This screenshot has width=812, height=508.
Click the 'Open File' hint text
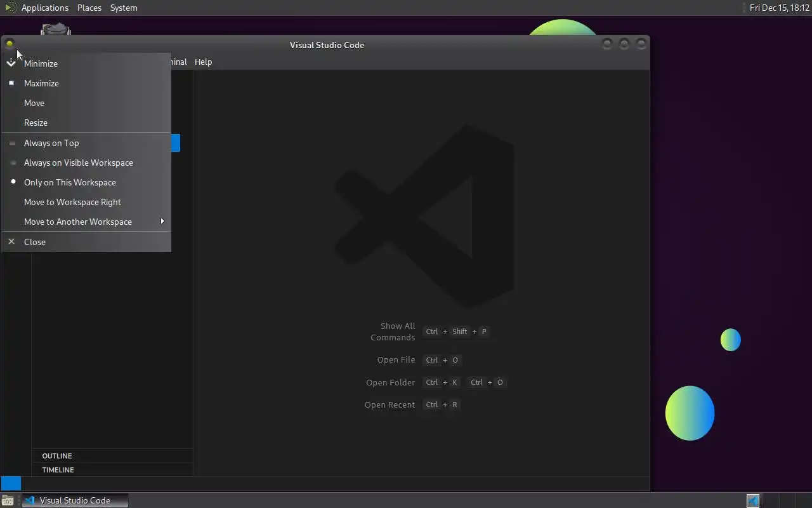coord(396,359)
